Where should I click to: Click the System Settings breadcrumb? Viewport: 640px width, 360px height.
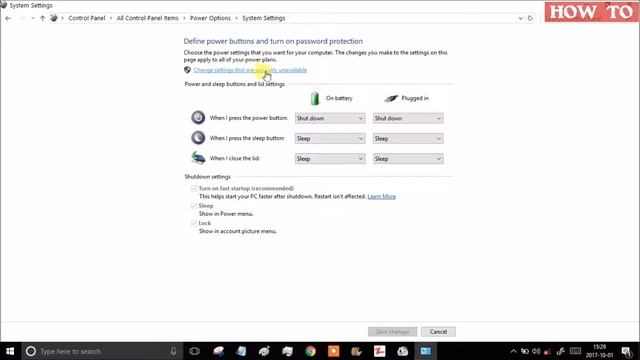coord(264,18)
